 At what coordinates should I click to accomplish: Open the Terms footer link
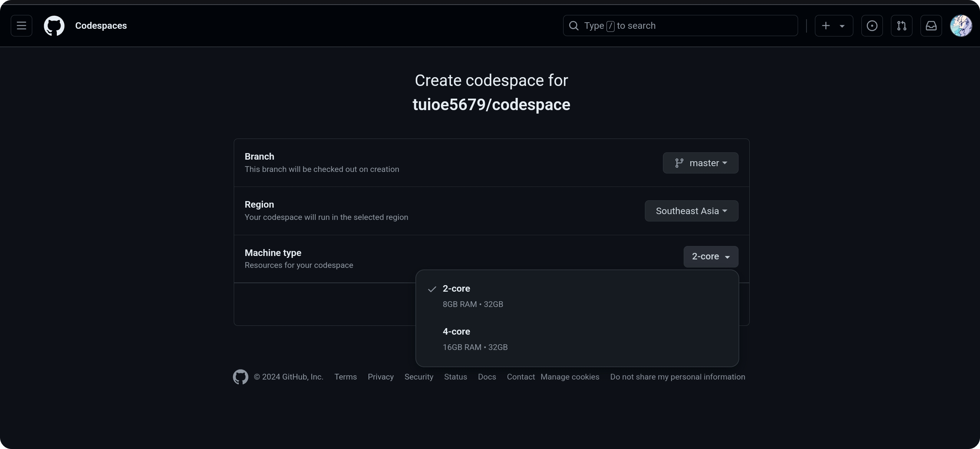345,377
